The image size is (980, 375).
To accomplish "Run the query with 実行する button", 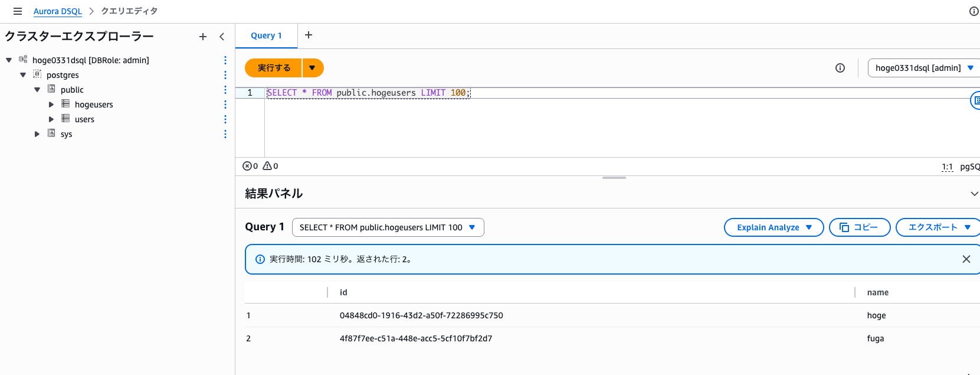I will pyautogui.click(x=274, y=68).
